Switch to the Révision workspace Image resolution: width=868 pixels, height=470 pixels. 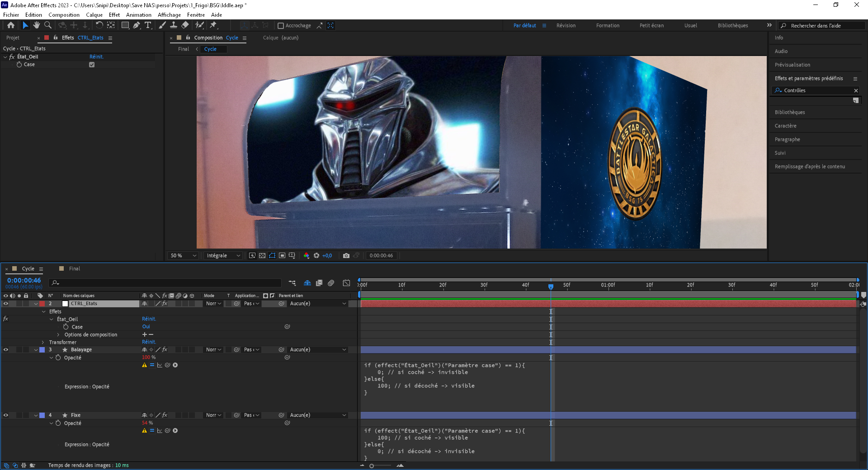tap(566, 26)
